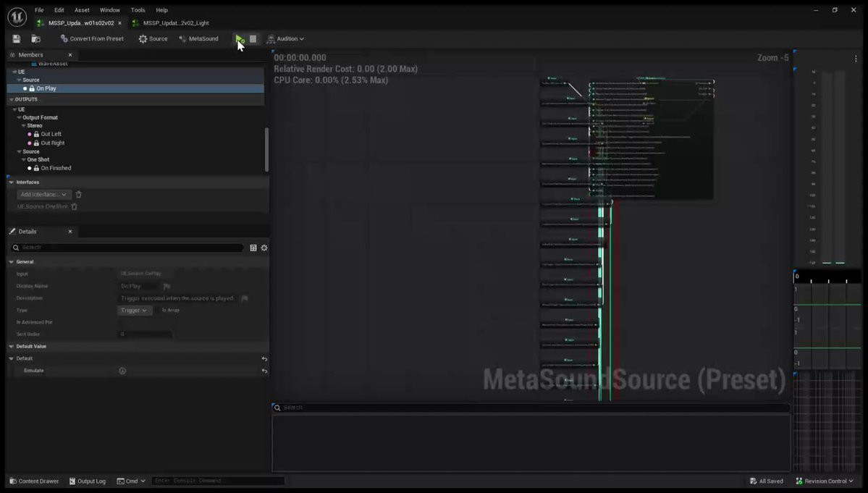The width and height of the screenshot is (868, 493).
Task: Reset the Simulate row to default value
Action: (264, 371)
